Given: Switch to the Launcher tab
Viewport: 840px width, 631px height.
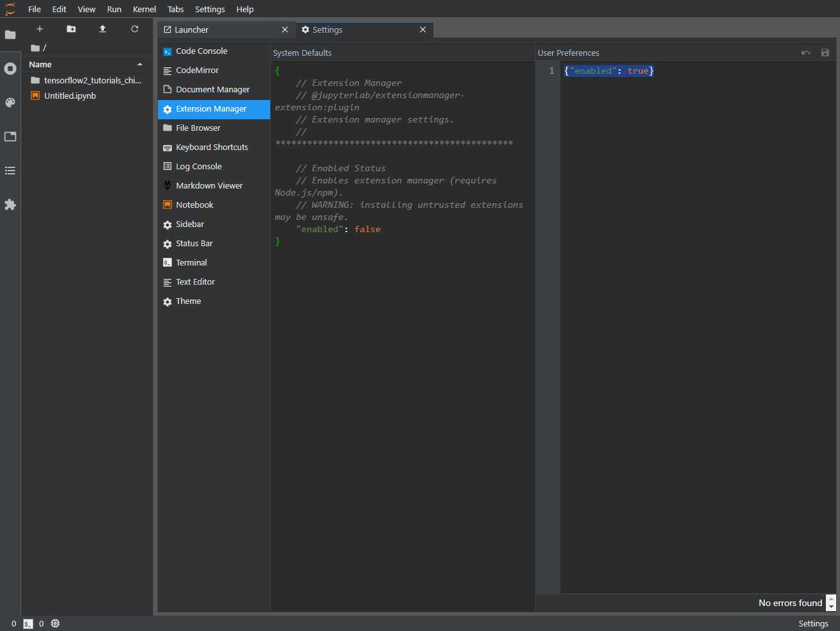Looking at the screenshot, I should click(191, 29).
